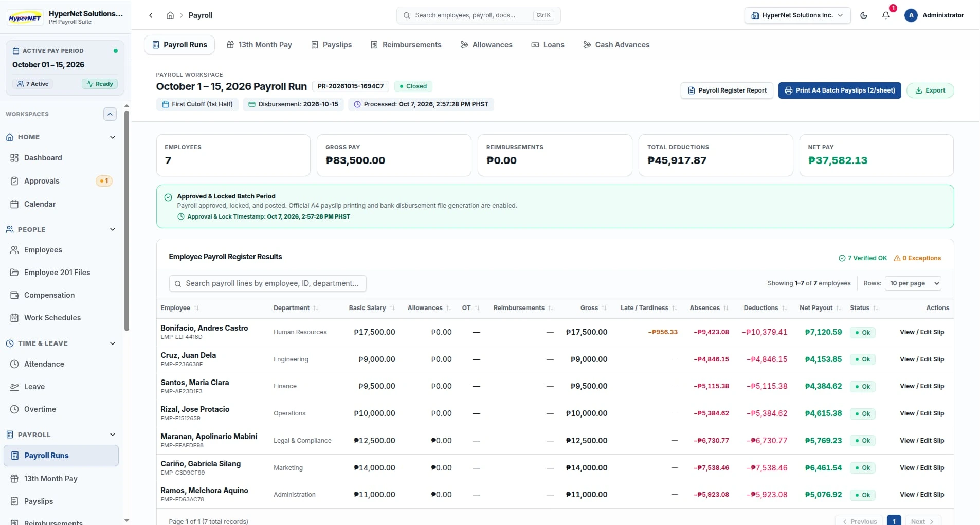980x525 pixels.
Task: Go to page 1 in pagination
Action: coord(894,521)
